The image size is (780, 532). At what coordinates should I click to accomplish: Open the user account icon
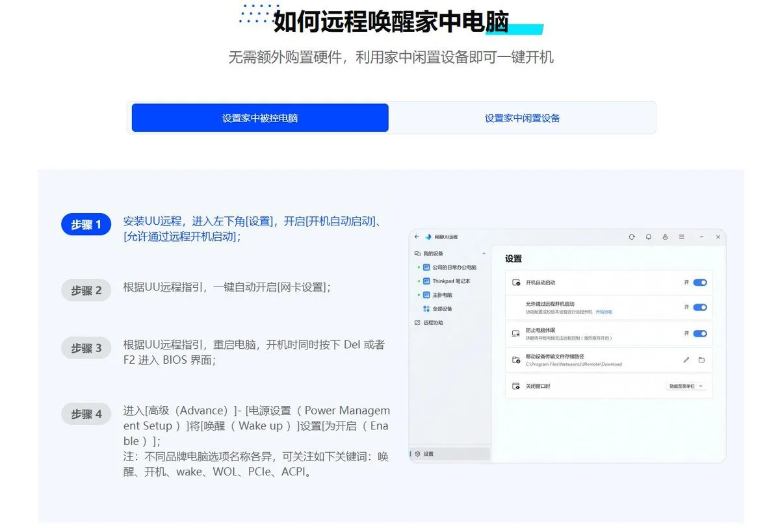click(665, 237)
